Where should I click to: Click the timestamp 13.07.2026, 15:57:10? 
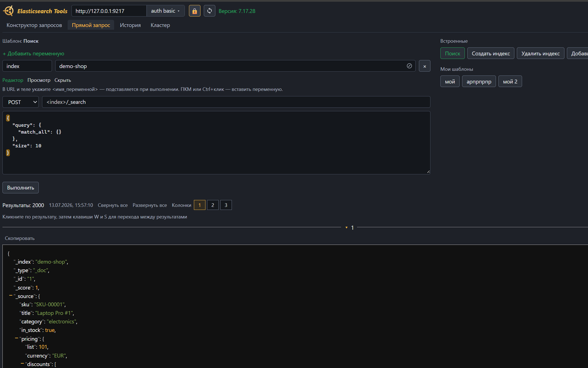coord(71,205)
